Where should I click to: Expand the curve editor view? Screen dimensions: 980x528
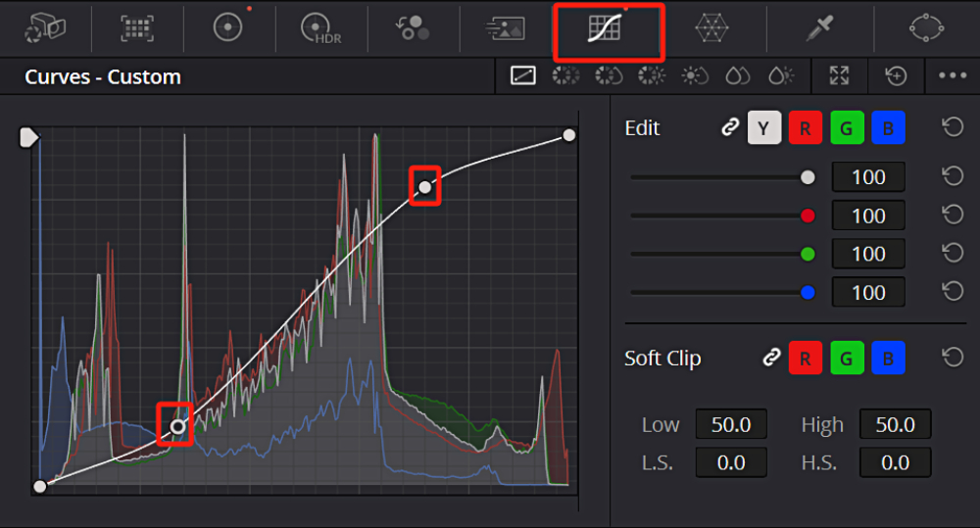pos(840,75)
